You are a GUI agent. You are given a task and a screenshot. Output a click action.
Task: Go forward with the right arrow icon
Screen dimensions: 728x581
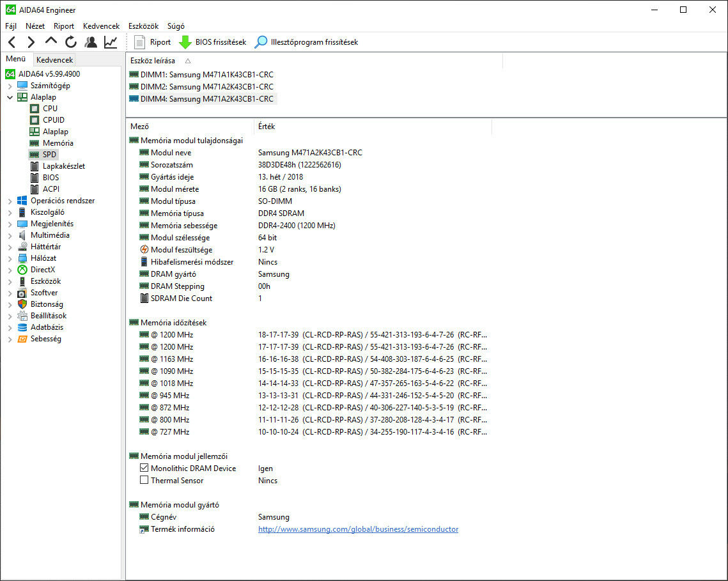[31, 42]
